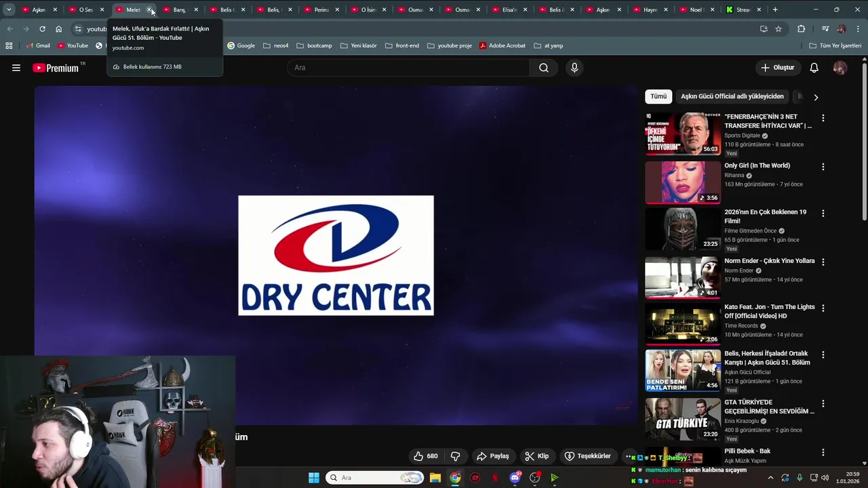The width and height of the screenshot is (868, 488).
Task: Open Chrome media controls icon
Action: click(x=825, y=29)
